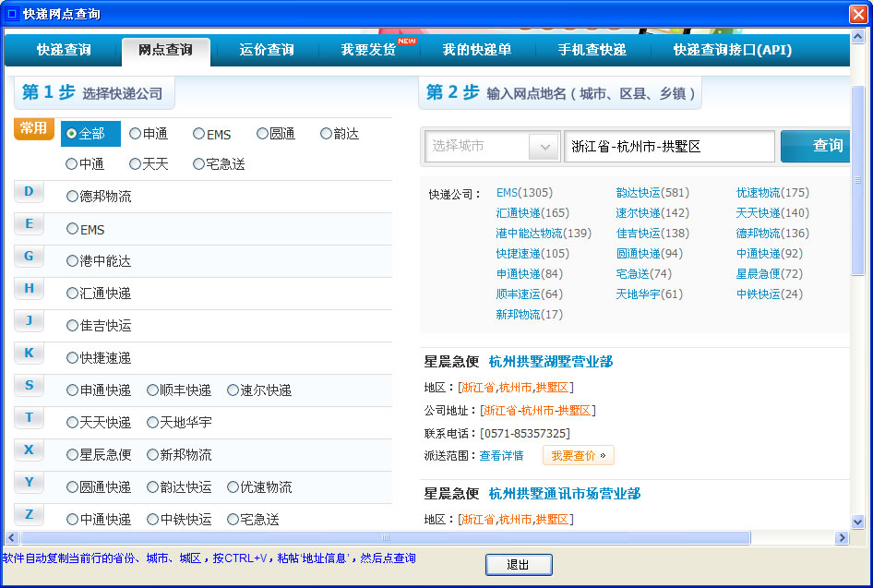
Task: Click the Y letter index badge
Action: pos(29,481)
